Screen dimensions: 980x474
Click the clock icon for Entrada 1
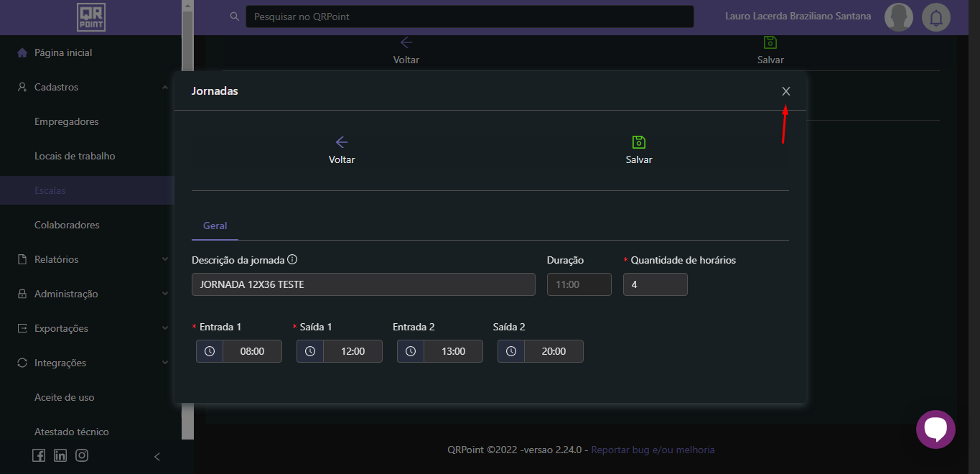pos(210,351)
